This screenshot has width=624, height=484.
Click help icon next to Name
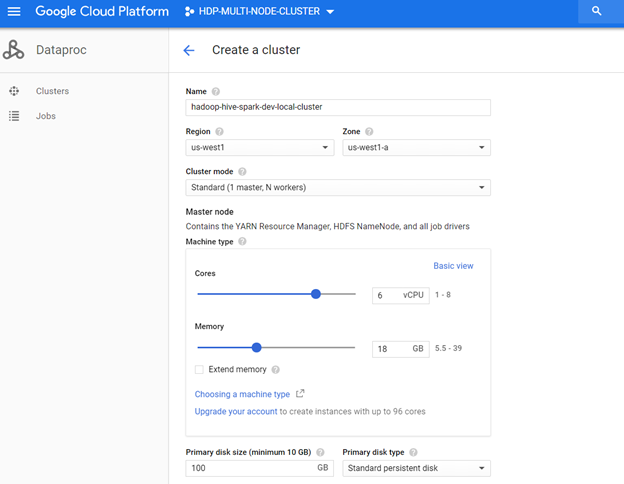click(216, 92)
